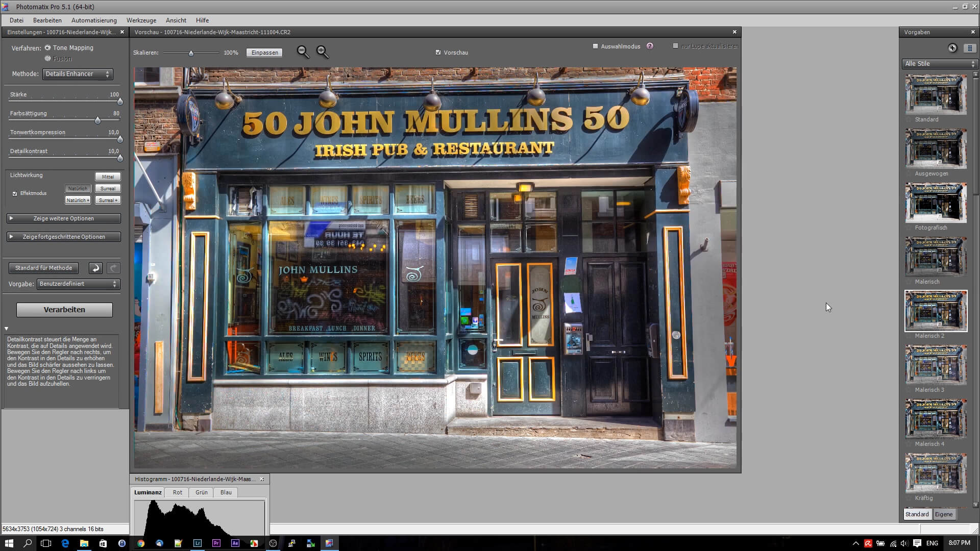Image resolution: width=980 pixels, height=551 pixels.
Task: Close the Einstellungen settings panel
Action: tap(122, 32)
